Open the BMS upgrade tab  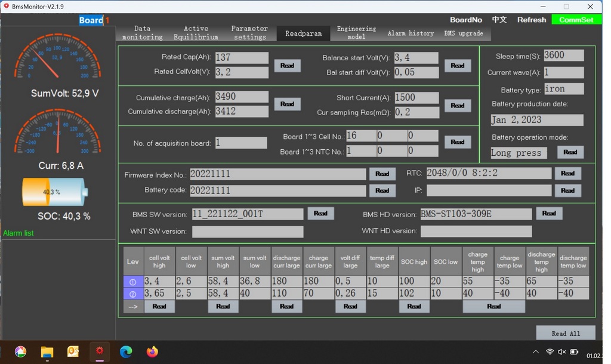tap(464, 33)
